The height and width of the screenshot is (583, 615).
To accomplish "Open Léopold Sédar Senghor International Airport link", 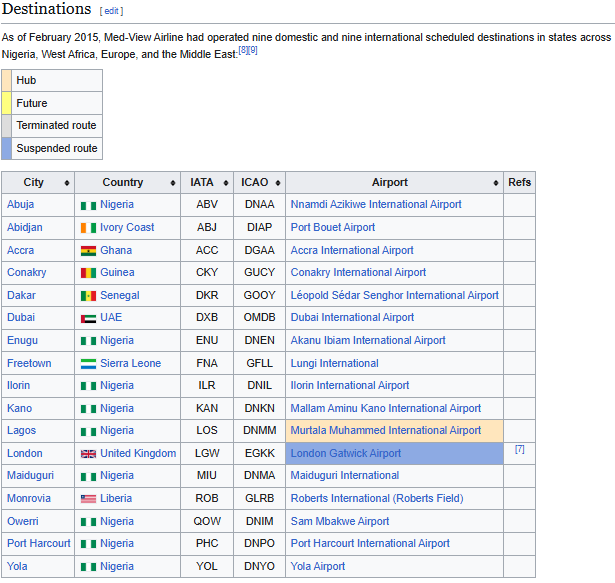I will click(x=395, y=295).
